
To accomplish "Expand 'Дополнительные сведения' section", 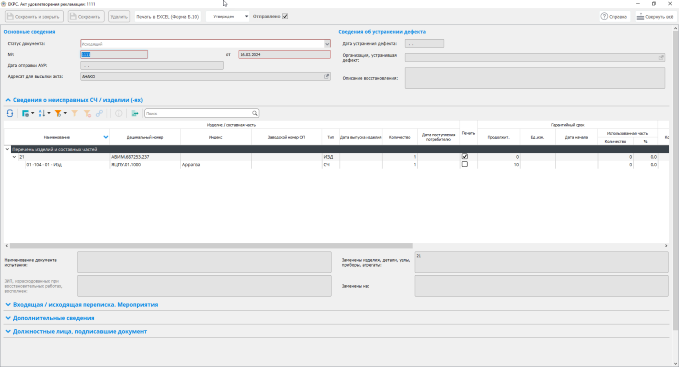I will (8, 318).
